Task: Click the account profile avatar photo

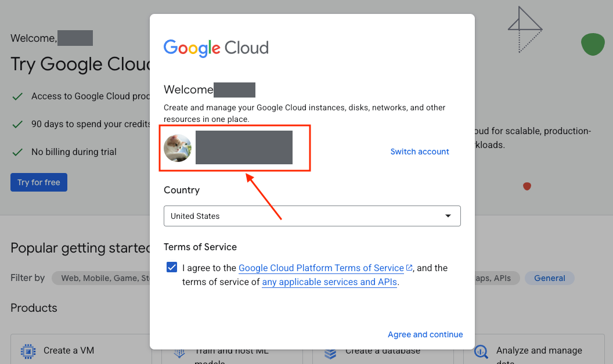Action: point(178,148)
